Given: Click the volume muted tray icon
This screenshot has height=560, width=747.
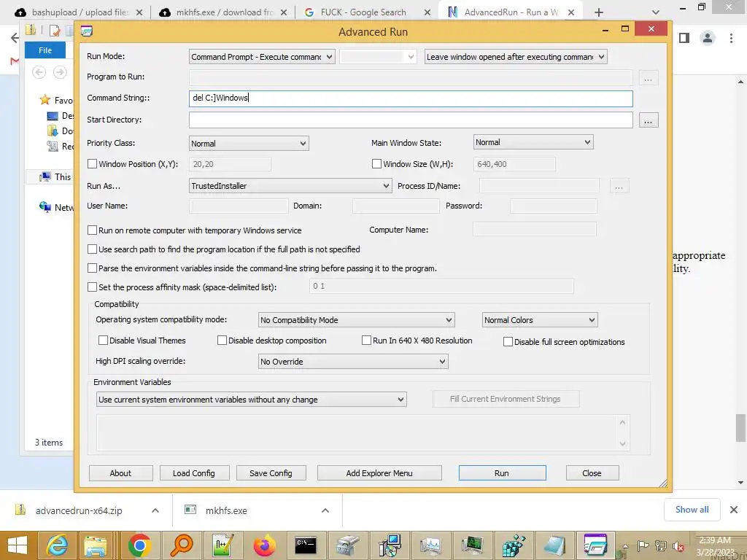Looking at the screenshot, I should [678, 546].
